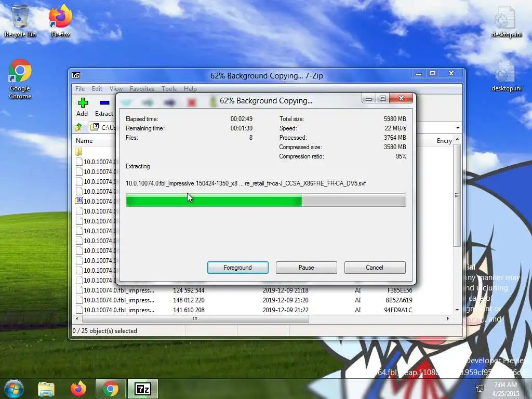Click the scroll-up arrow of file list
This screenshot has width=532, height=399.
click(x=457, y=140)
